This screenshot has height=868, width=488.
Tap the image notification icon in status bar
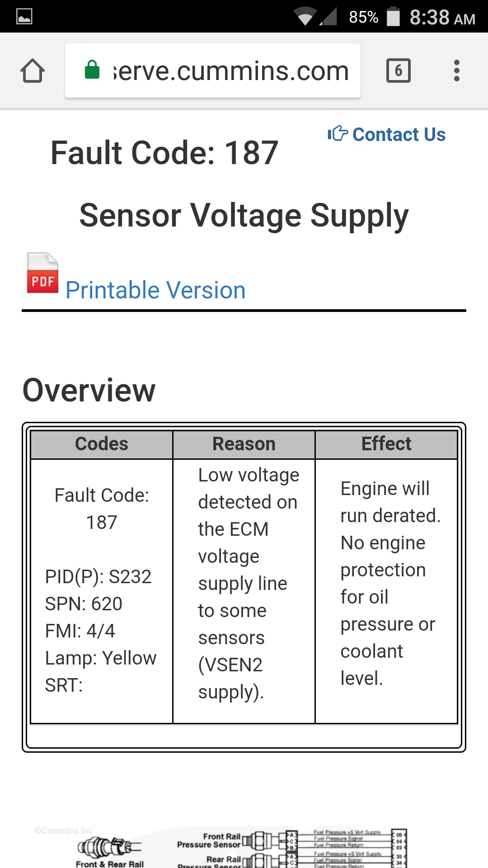click(x=24, y=17)
